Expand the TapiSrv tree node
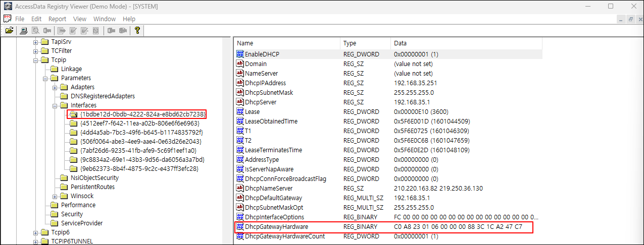 [x=36, y=42]
